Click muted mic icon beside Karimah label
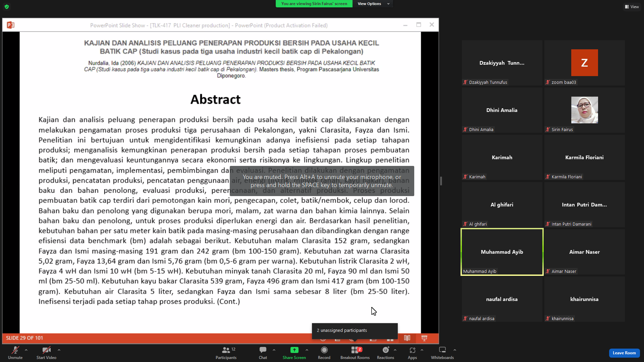The width and height of the screenshot is (644, 362). [x=465, y=177]
